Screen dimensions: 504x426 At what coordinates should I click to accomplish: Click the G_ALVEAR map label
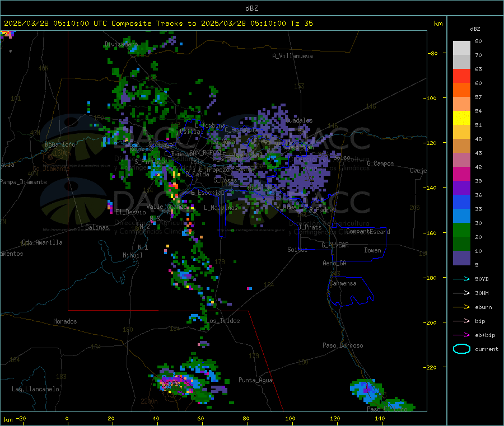tap(335, 245)
